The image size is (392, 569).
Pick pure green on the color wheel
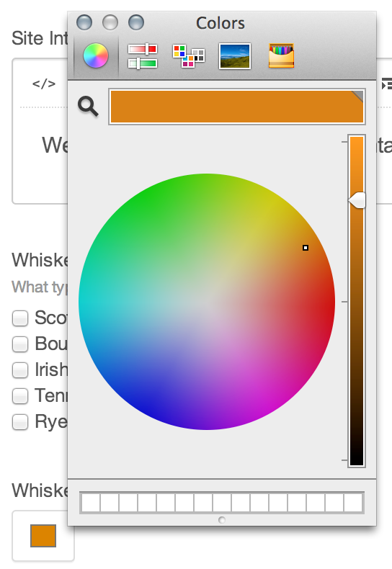pos(143,192)
